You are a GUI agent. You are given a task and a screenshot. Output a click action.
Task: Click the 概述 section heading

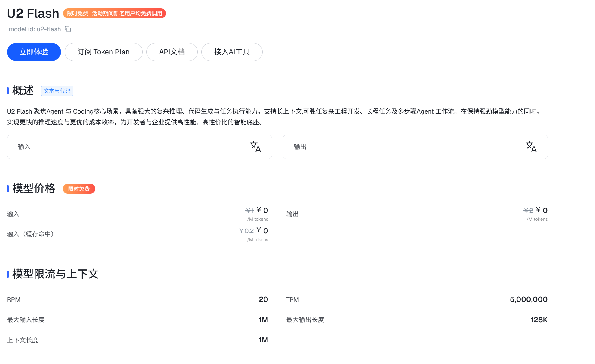pyautogui.click(x=23, y=90)
